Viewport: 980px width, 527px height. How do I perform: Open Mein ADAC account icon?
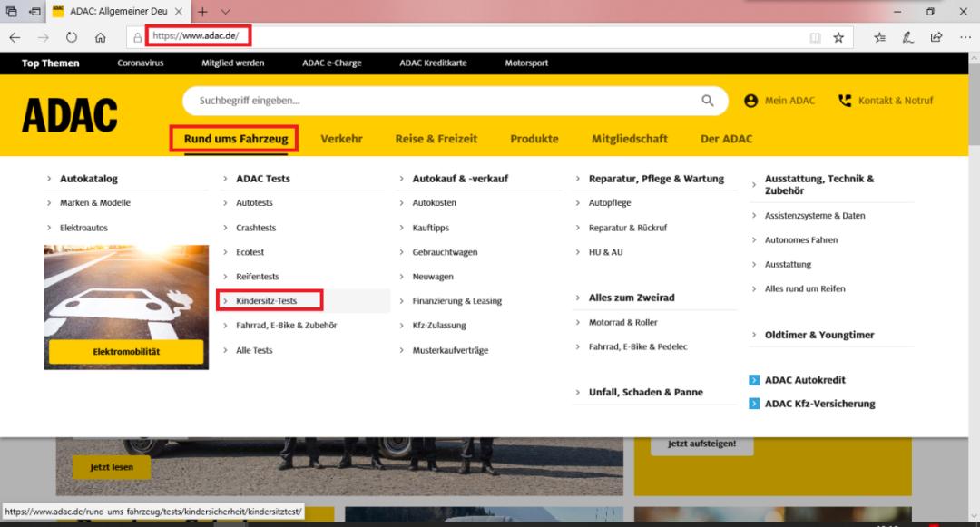click(x=750, y=101)
